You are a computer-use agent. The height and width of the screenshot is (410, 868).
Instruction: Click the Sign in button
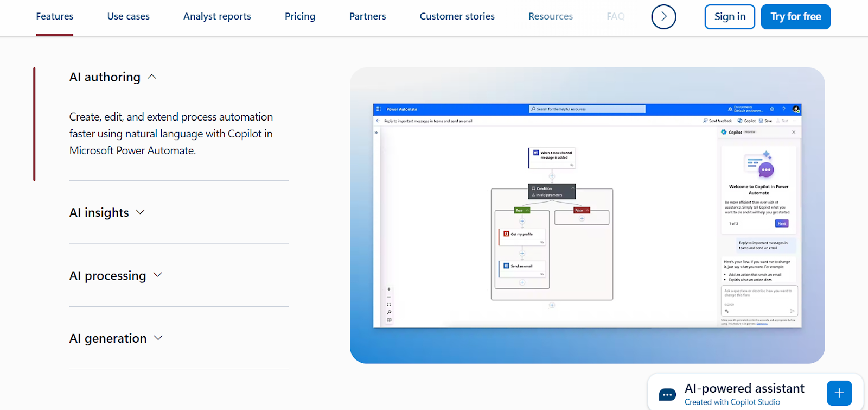tap(730, 17)
